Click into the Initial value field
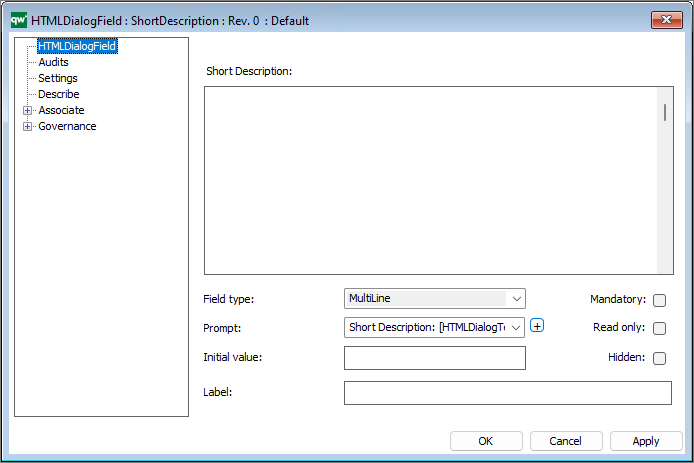Image resolution: width=694 pixels, height=463 pixels. point(434,358)
